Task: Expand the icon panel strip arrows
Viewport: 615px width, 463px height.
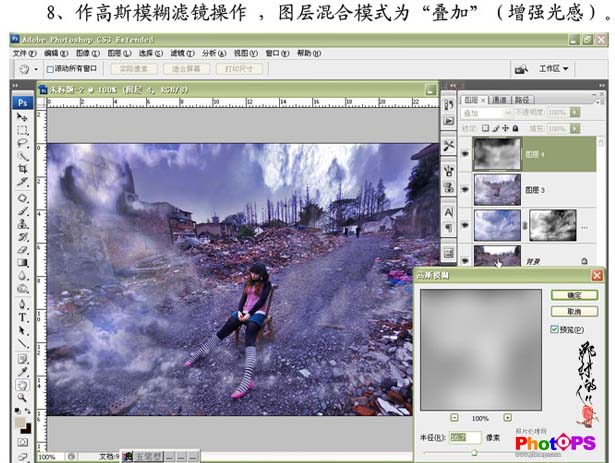Action: tap(453, 85)
